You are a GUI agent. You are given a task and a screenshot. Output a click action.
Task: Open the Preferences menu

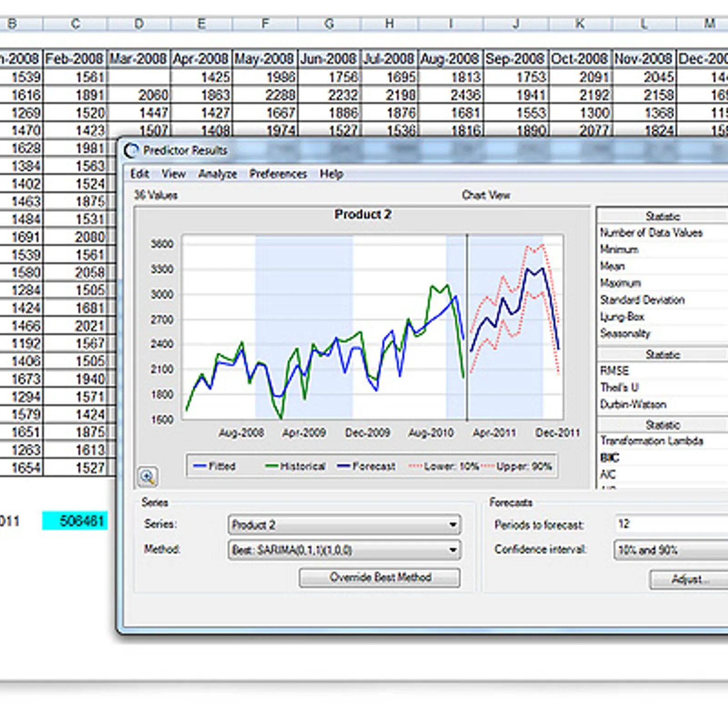(278, 174)
